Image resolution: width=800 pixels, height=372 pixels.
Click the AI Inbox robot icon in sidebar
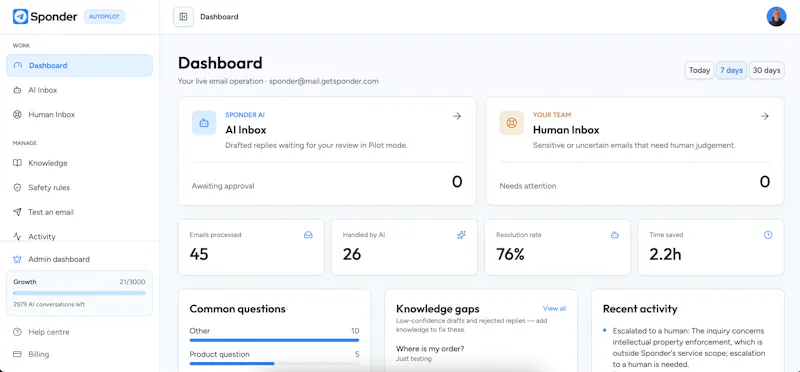tap(18, 90)
